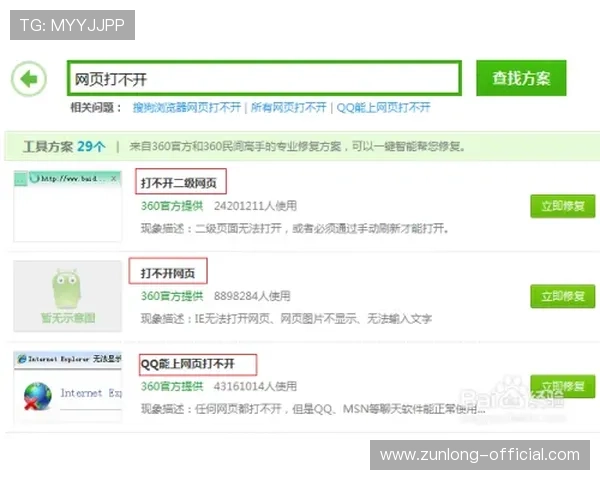600x480 pixels.
Task: Click the green back arrow icon
Action: pyautogui.click(x=29, y=79)
